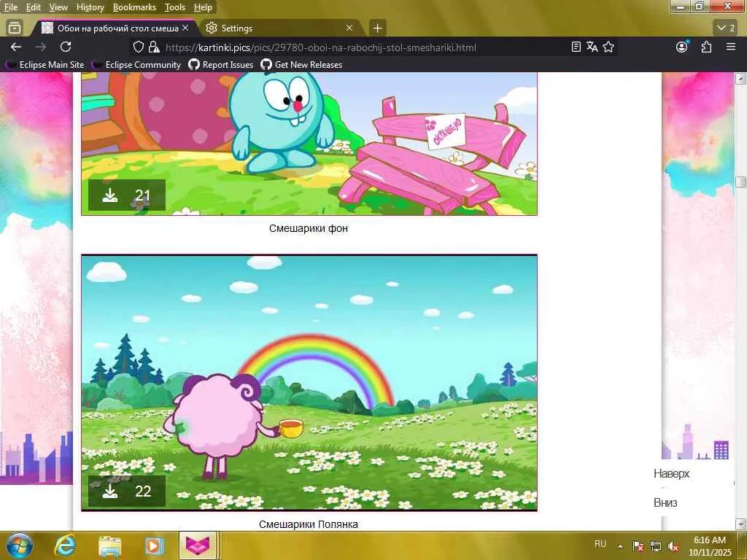This screenshot has width=747, height=560.
Task: Open the Смешарики фон image
Action: tap(309, 144)
